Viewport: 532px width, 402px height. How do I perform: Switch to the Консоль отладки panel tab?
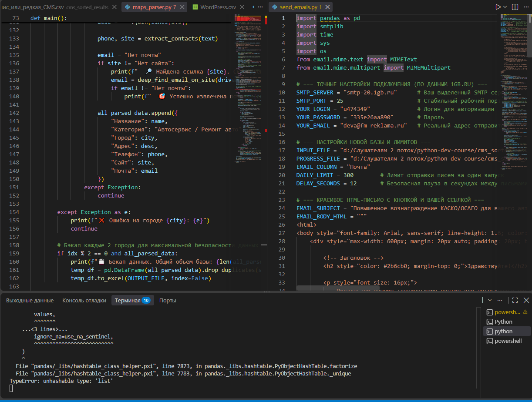84,300
